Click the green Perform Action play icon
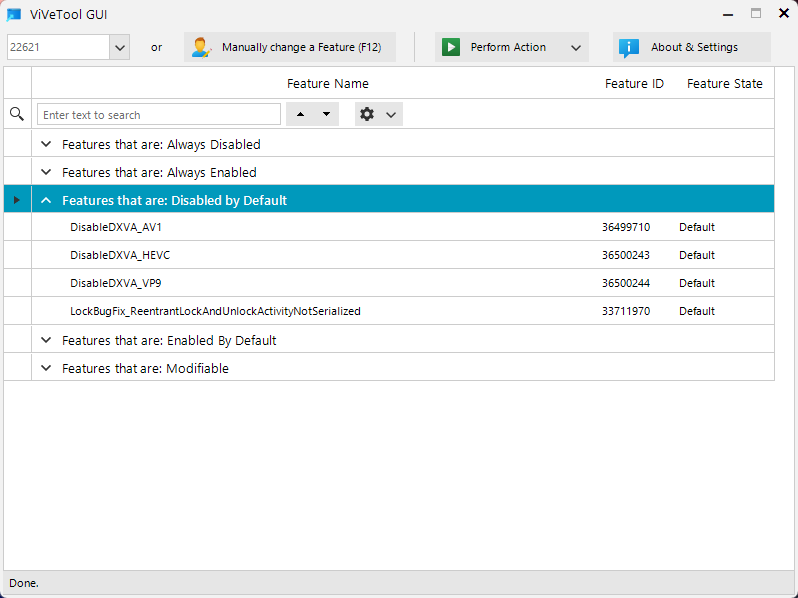The width and height of the screenshot is (798, 598). pos(451,47)
